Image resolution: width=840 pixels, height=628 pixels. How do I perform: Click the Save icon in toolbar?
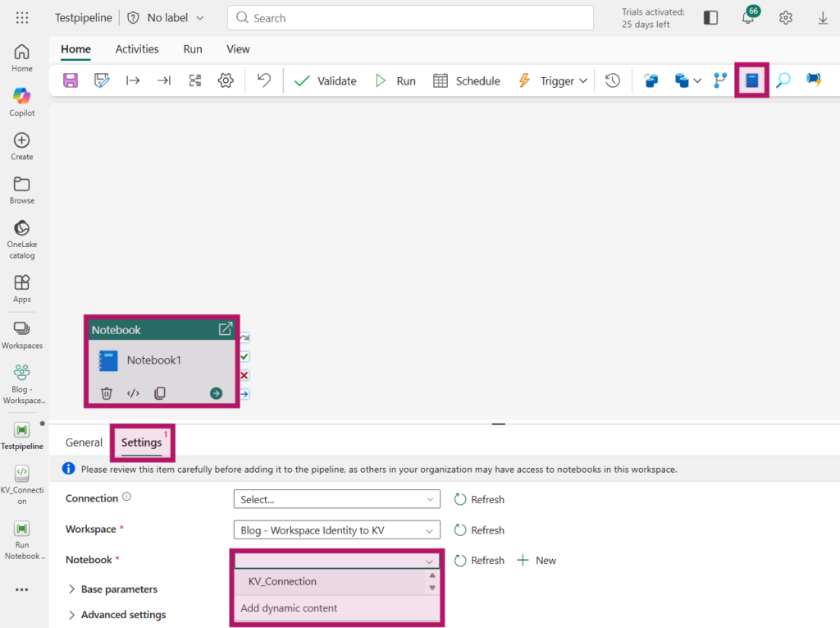(71, 80)
